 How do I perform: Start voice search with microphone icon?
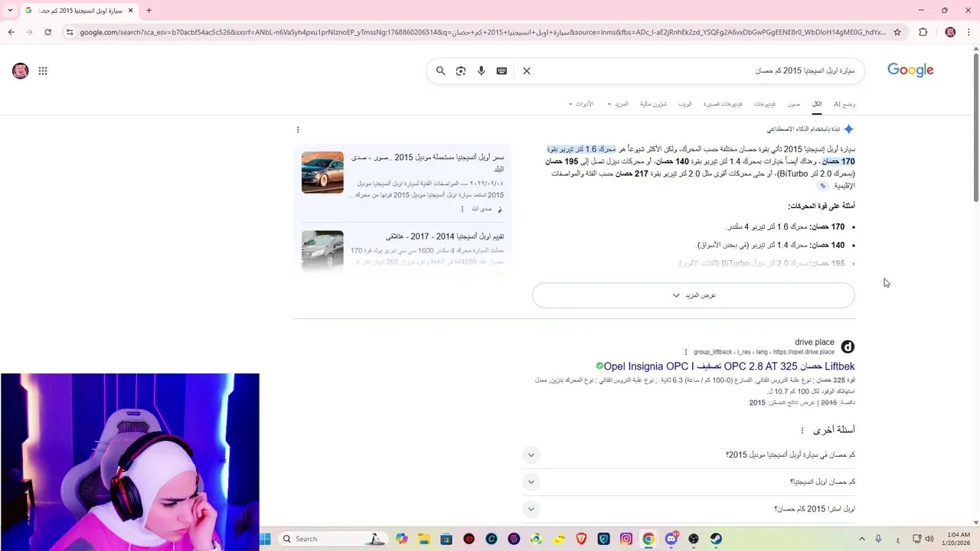click(481, 70)
